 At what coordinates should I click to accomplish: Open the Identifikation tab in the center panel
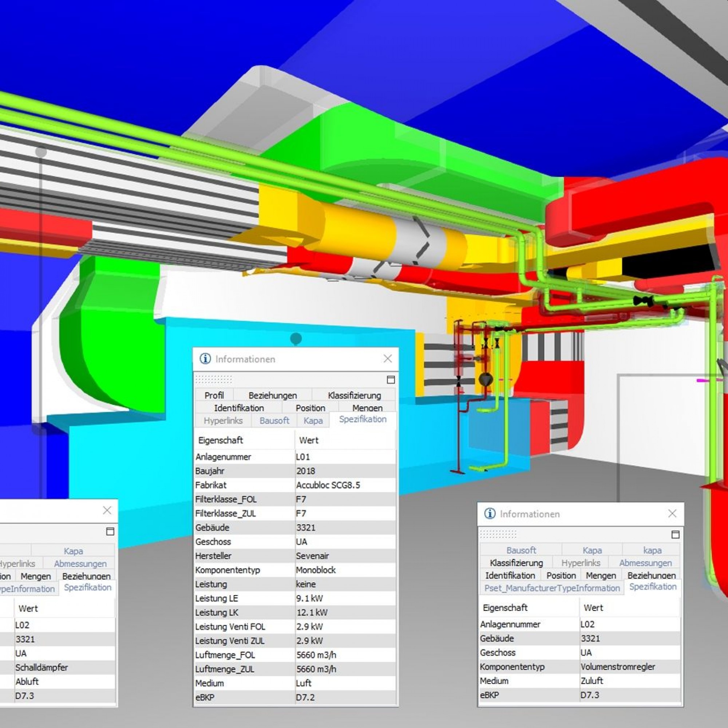238,408
